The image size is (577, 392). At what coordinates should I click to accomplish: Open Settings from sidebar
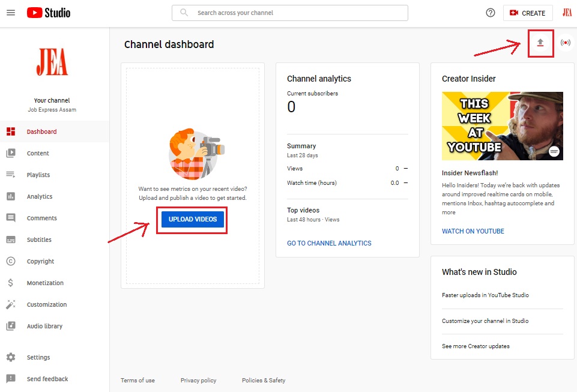coord(55,357)
